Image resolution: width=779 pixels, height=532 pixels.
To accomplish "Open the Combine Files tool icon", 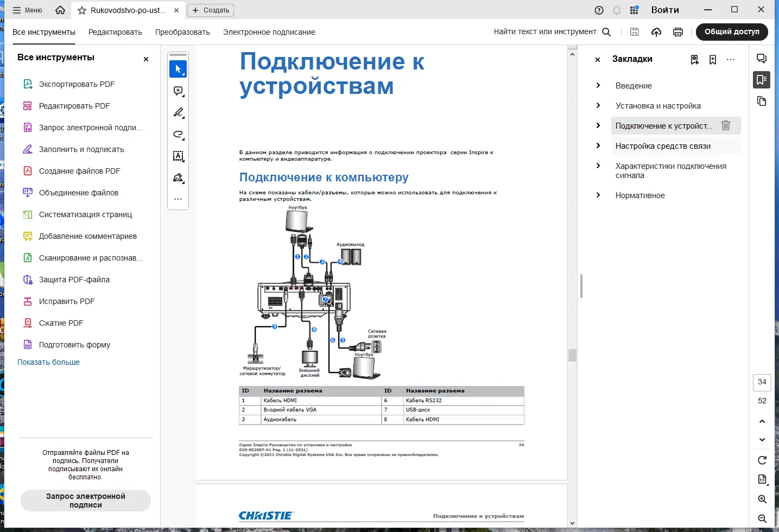I will pos(28,193).
